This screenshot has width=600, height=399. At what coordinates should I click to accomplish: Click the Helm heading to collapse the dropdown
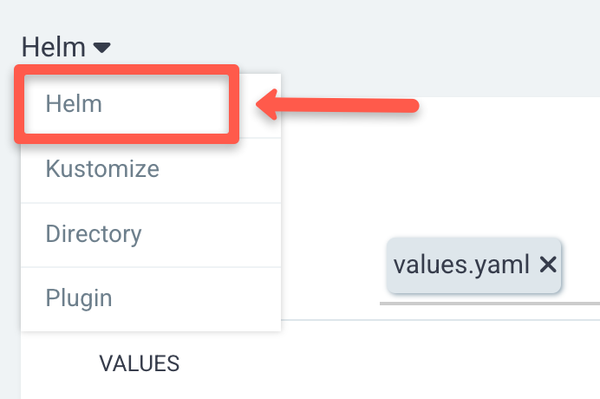click(53, 47)
